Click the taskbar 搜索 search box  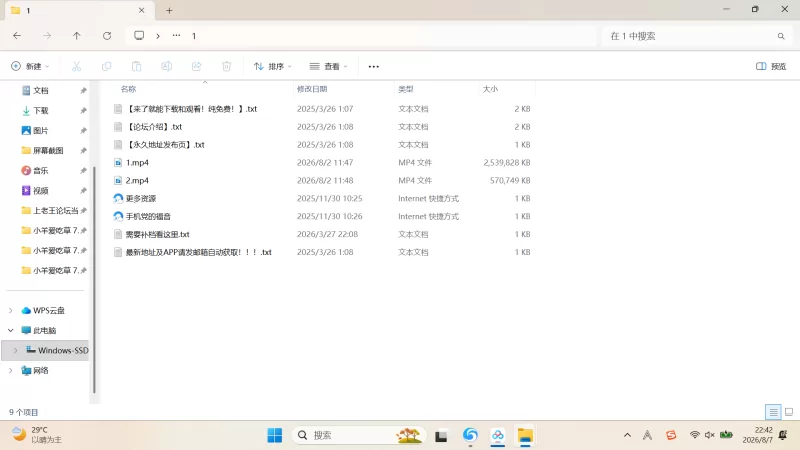pos(359,435)
